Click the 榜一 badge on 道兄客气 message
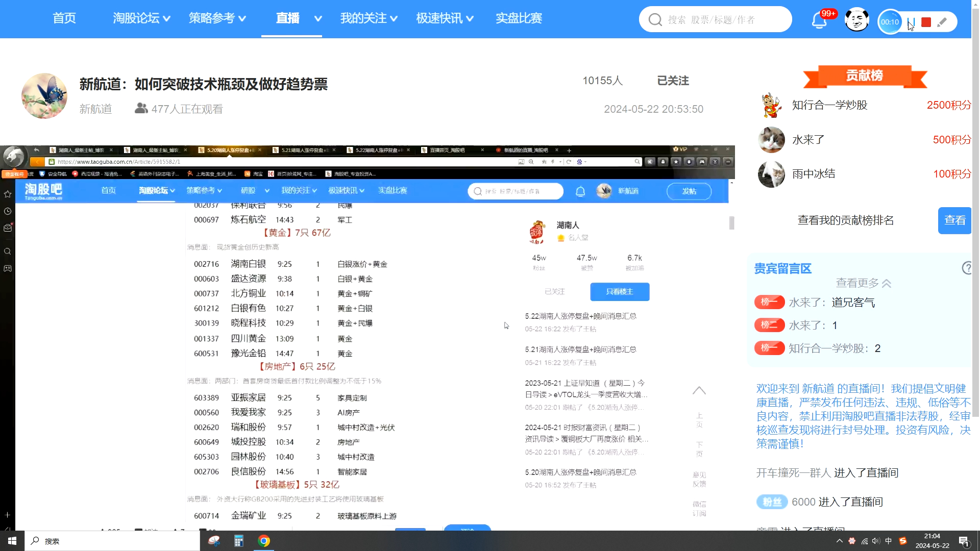 coord(769,302)
